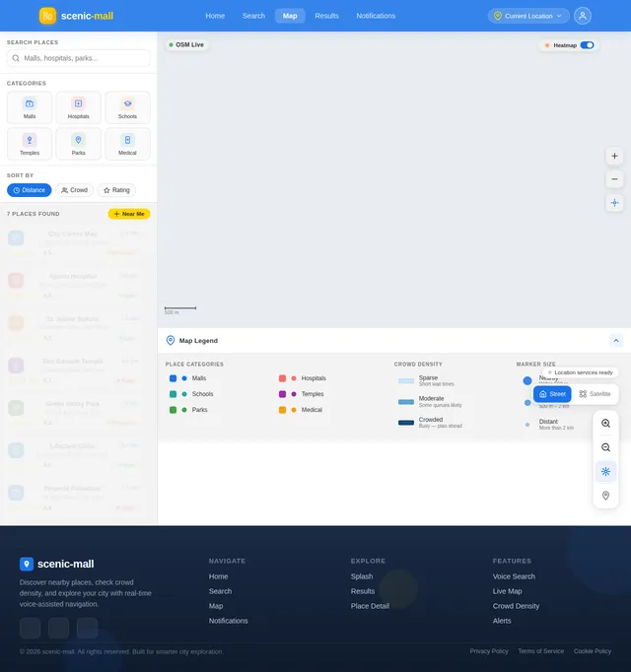Sort places by Rating

point(116,190)
